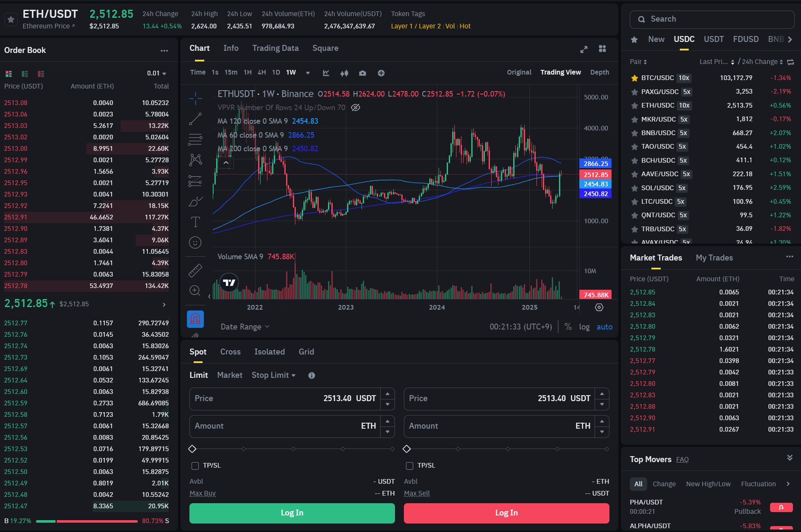Open the Date Range dropdown
The image size is (801, 532).
(x=245, y=327)
